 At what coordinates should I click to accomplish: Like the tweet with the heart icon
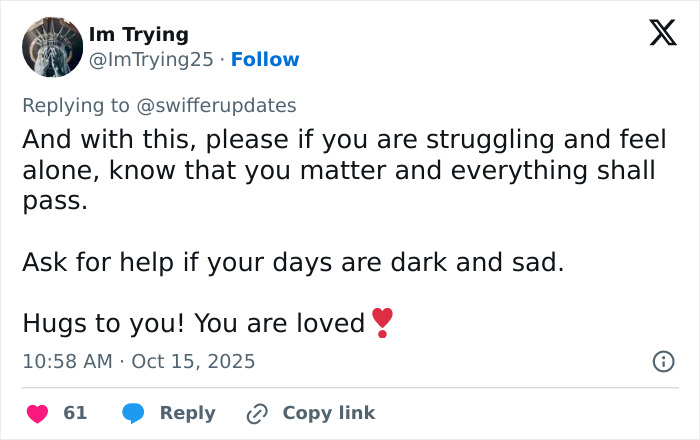[x=37, y=413]
